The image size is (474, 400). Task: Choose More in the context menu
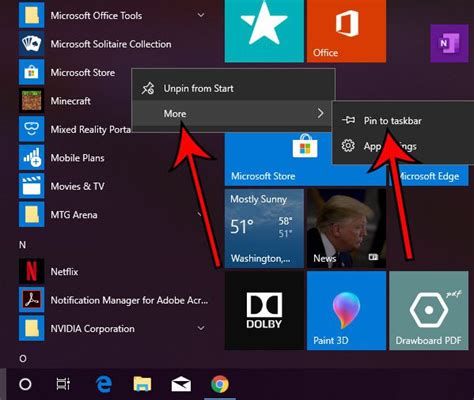(x=232, y=113)
